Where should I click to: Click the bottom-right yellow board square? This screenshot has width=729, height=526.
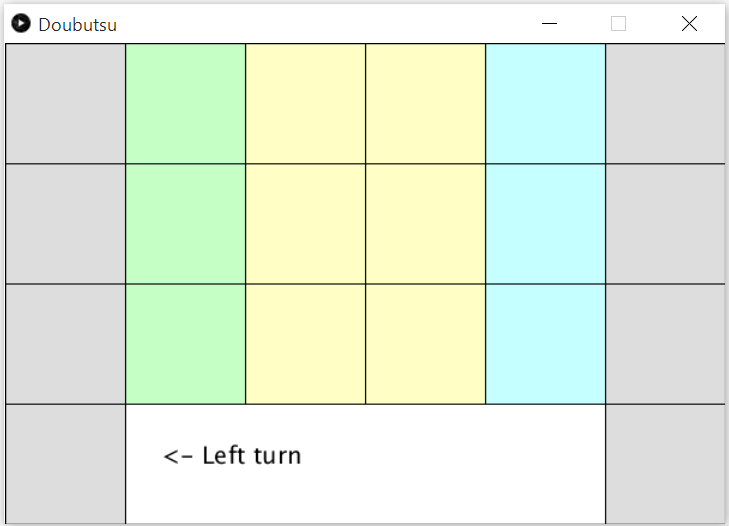(425, 344)
